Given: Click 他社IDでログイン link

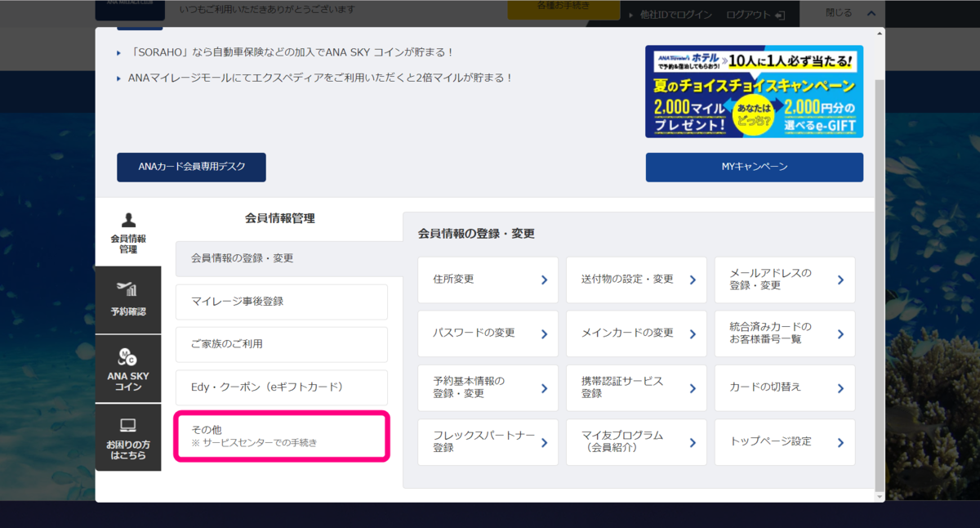Looking at the screenshot, I should click(676, 15).
